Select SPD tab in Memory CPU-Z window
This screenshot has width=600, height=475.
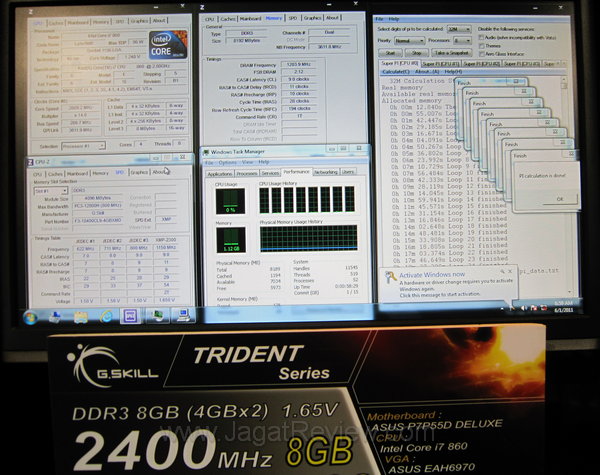pyautogui.click(x=293, y=18)
